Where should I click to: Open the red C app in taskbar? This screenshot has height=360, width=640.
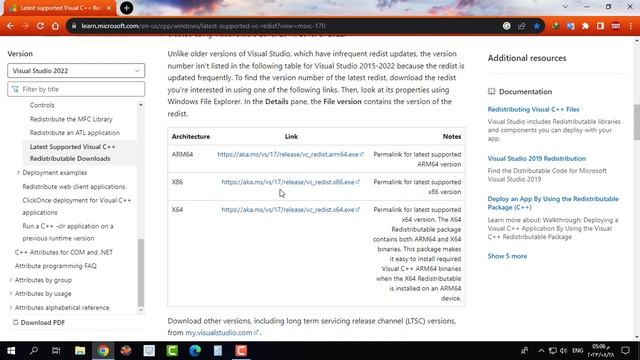[x=241, y=351]
